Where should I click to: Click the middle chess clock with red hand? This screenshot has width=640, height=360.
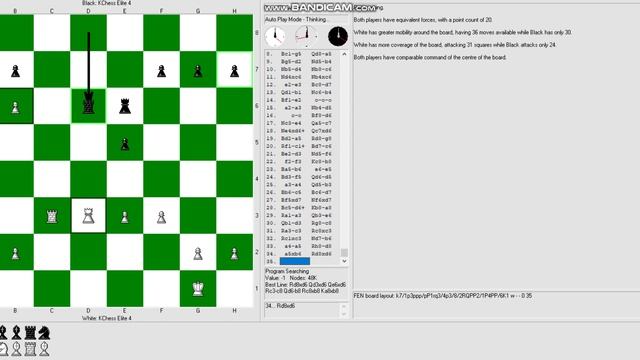point(306,36)
